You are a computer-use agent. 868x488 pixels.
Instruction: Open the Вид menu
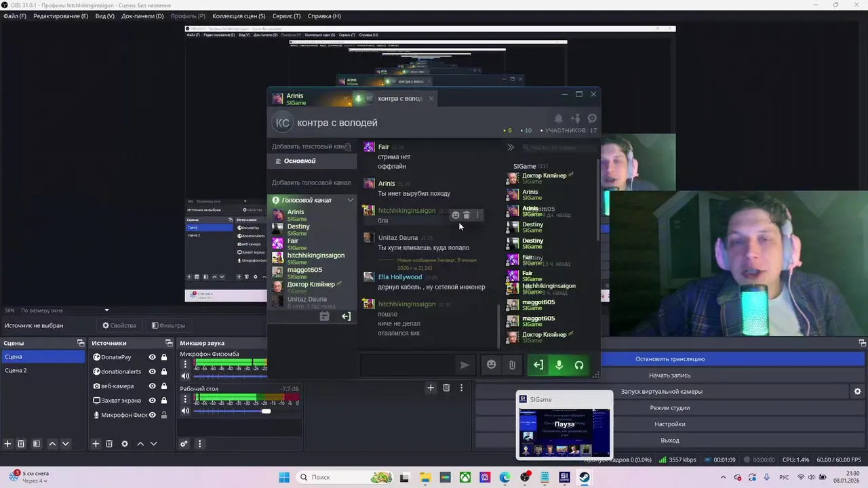[104, 16]
